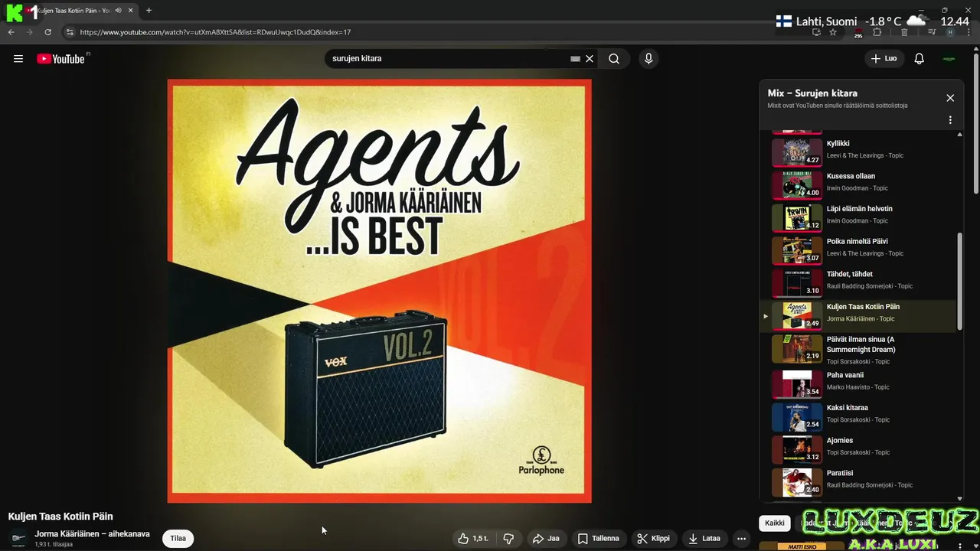The height and width of the screenshot is (551, 980).
Task: Select the Kusessa ollaan thumbnail
Action: tap(797, 184)
